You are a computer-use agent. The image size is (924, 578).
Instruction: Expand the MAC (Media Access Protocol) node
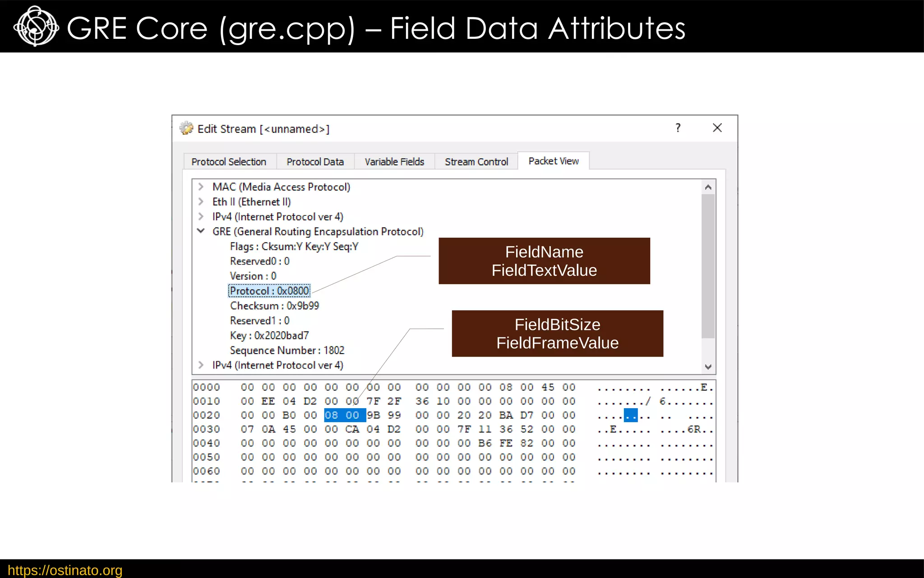point(201,186)
